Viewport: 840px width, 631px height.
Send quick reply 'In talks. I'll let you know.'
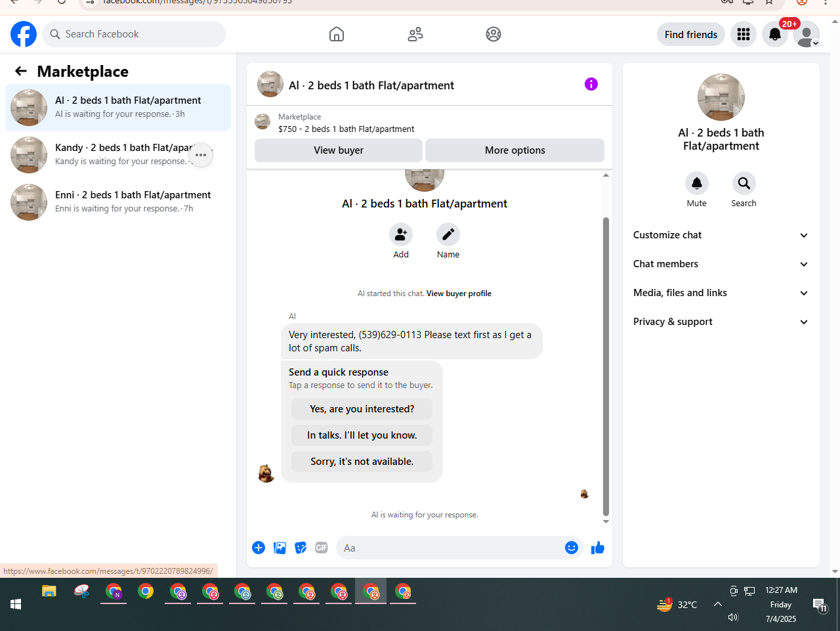pos(362,435)
